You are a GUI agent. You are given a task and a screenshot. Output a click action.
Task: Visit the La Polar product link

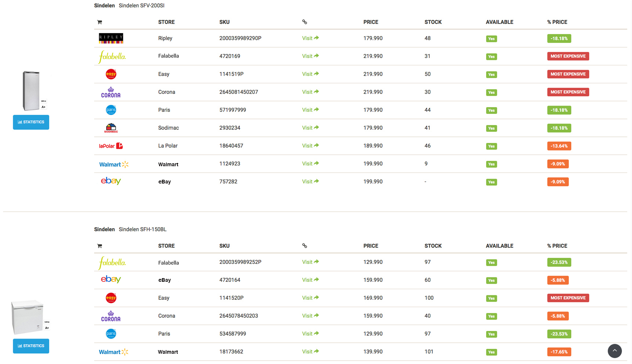(310, 146)
